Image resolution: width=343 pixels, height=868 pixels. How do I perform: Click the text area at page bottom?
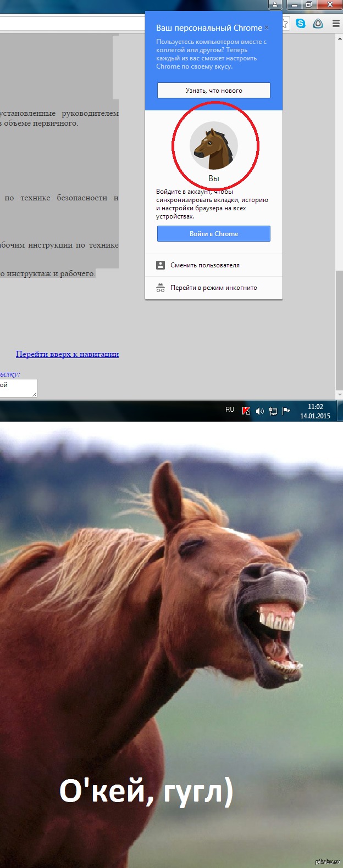point(19,388)
